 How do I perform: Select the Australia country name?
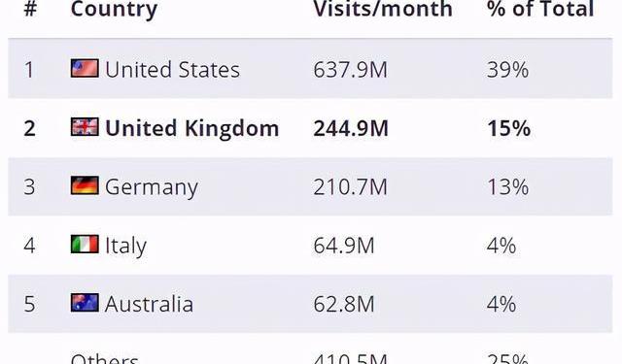click(149, 304)
